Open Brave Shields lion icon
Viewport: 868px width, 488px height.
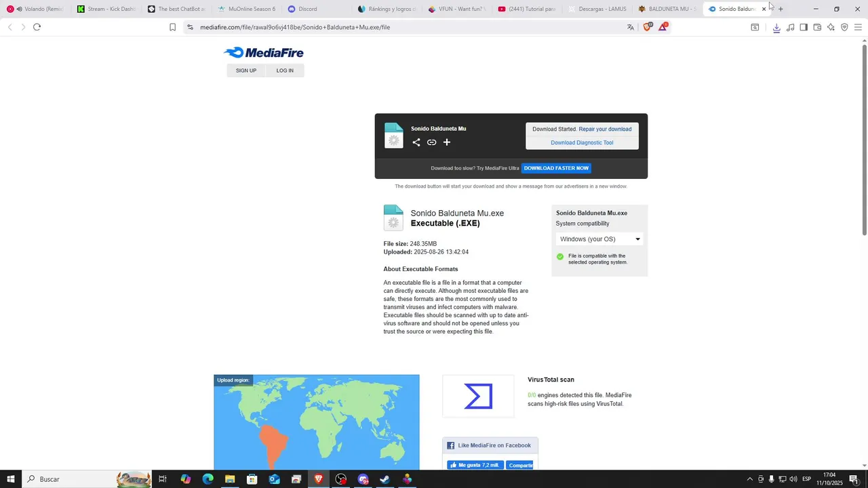[x=647, y=27]
